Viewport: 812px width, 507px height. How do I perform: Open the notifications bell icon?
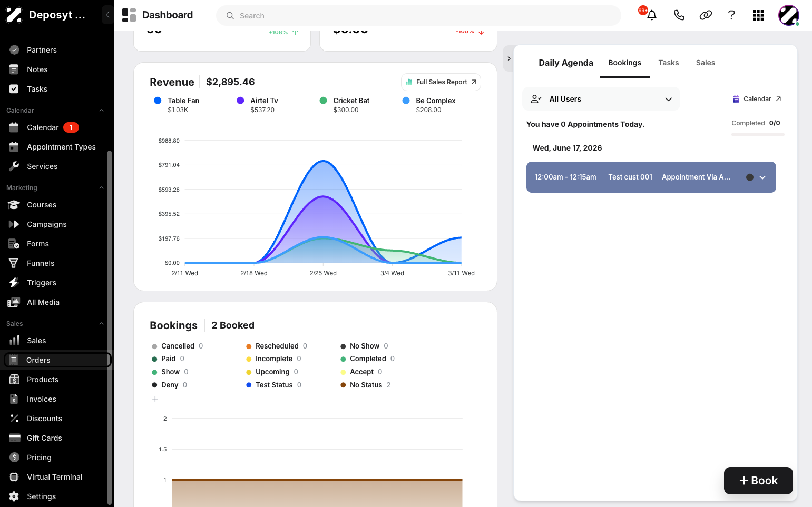pos(652,15)
